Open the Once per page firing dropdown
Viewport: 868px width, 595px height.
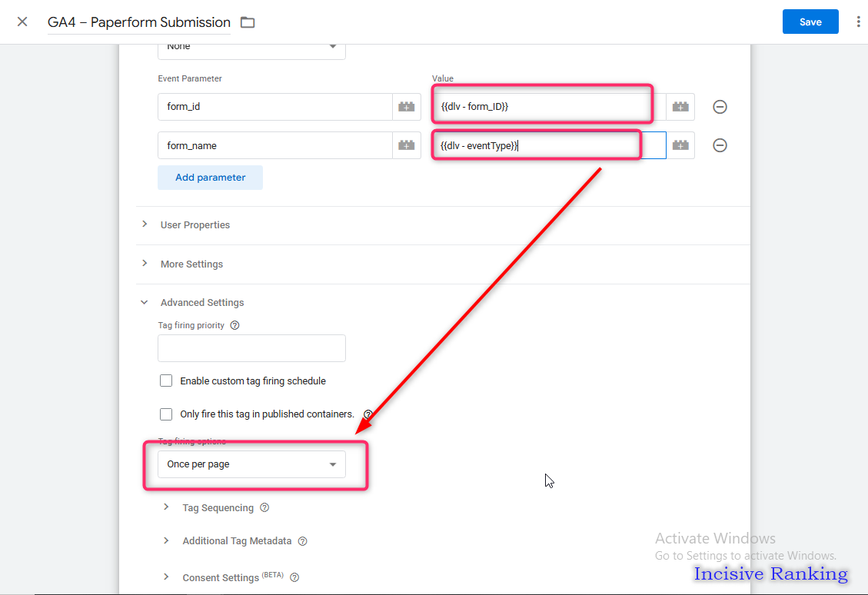[252, 464]
